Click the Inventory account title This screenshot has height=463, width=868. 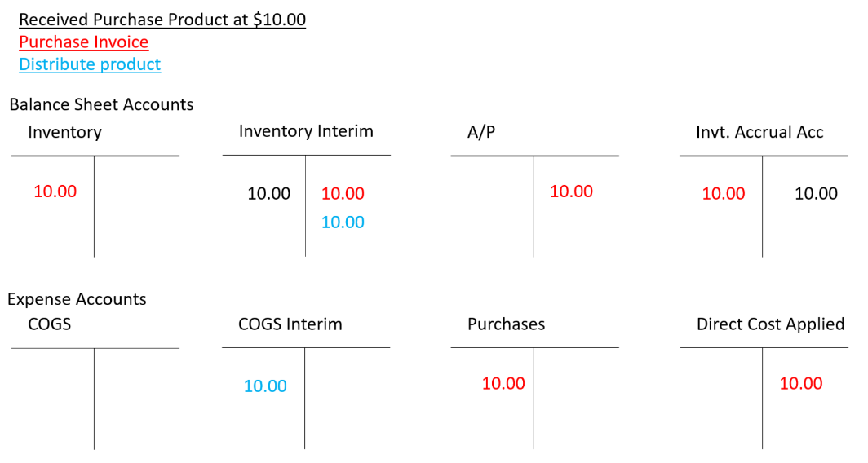(x=64, y=132)
